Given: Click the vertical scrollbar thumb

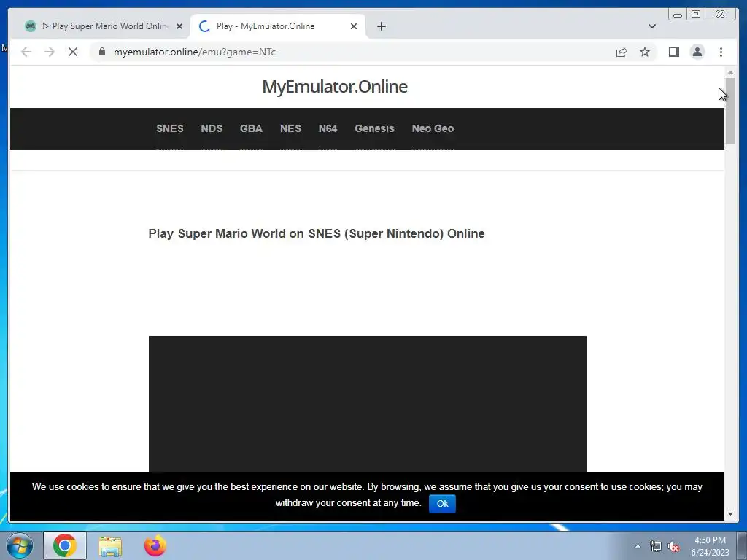Looking at the screenshot, I should 730,111.
